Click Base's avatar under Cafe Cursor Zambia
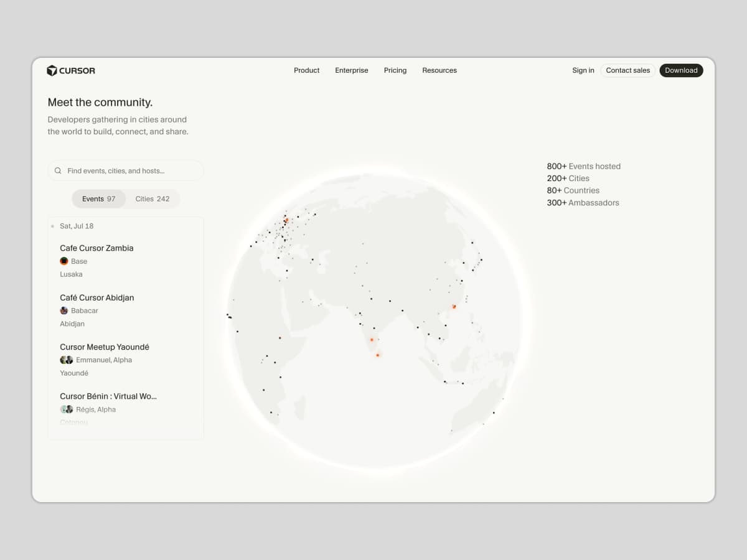747x560 pixels. click(x=63, y=261)
